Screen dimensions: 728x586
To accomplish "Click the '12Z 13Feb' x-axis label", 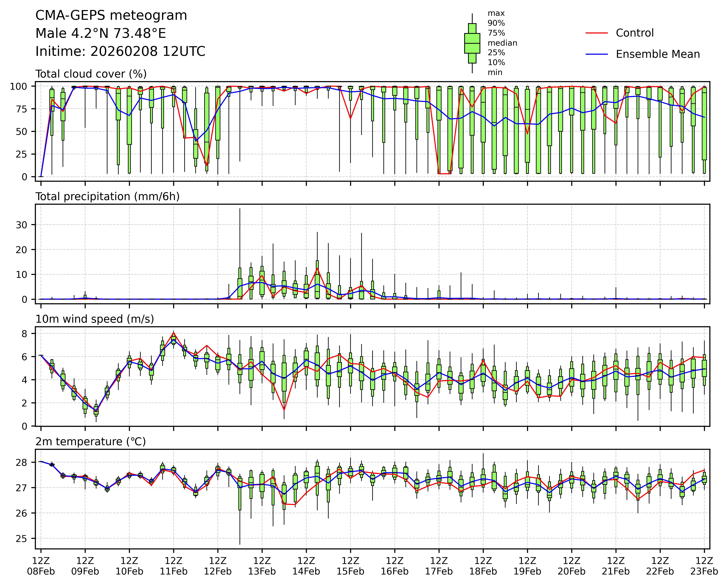I will tap(262, 566).
